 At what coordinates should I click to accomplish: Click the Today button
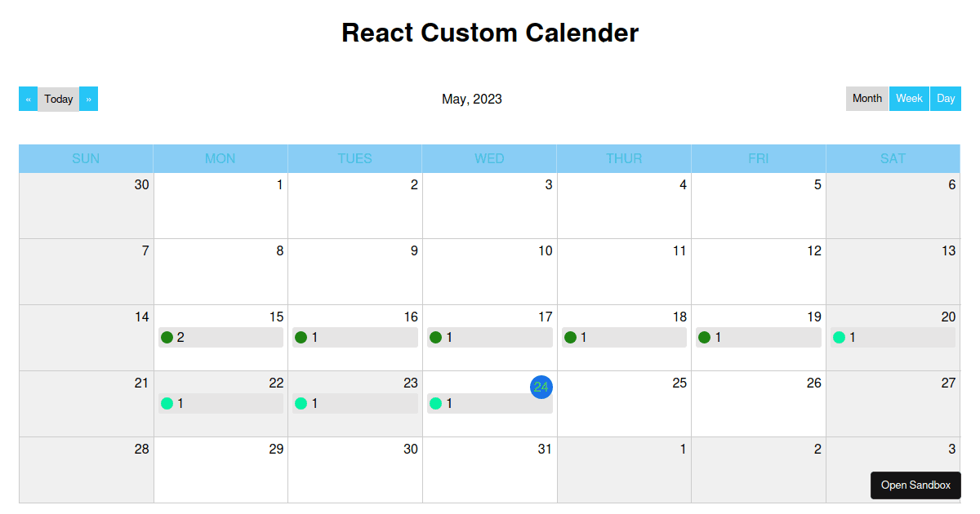[58, 98]
